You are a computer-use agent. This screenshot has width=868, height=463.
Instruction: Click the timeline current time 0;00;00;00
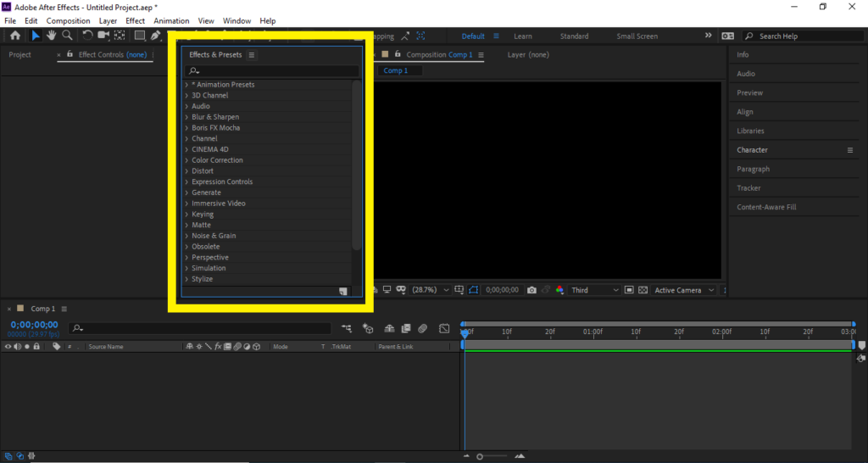34,325
